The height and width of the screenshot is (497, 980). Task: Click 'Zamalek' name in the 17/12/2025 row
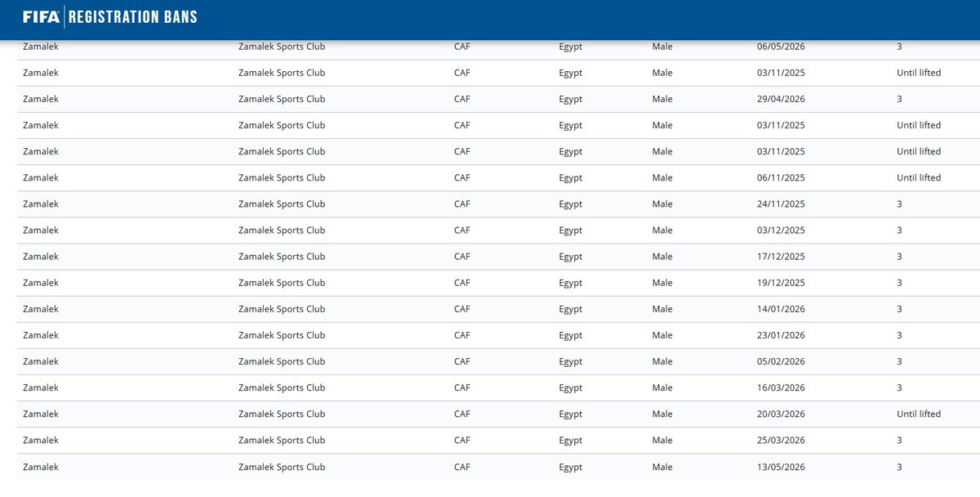tap(41, 256)
